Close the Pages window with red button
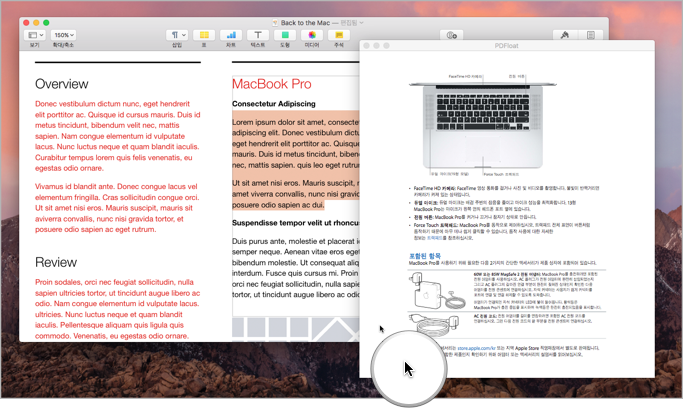 pos(26,23)
